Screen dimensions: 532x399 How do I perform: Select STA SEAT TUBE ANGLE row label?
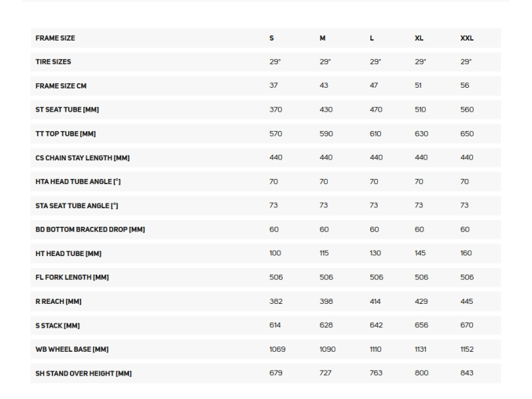(x=76, y=205)
